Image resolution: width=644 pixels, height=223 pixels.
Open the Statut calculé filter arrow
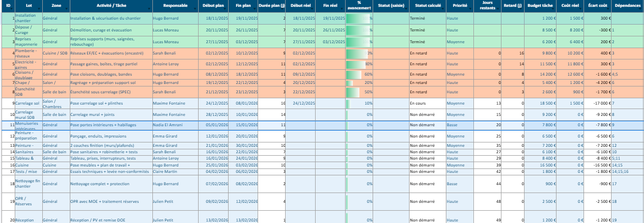point(442,9)
